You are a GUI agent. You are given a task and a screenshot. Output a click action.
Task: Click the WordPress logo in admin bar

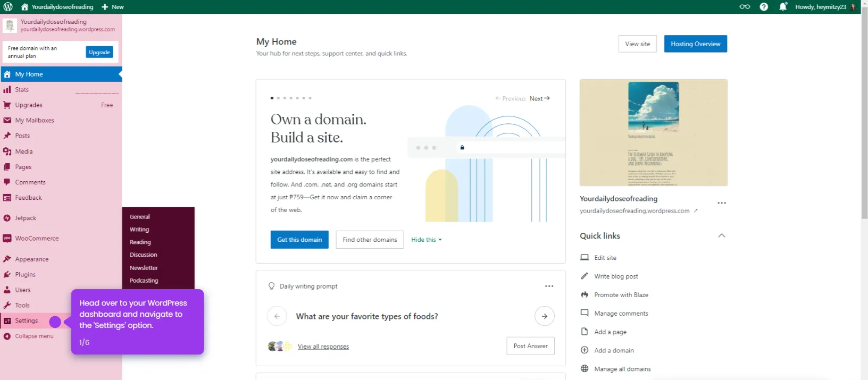8,7
